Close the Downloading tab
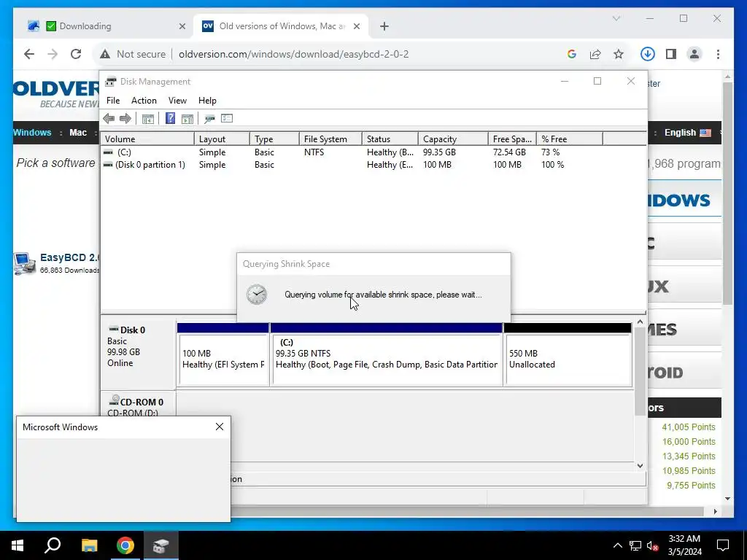The height and width of the screenshot is (560, 747). pos(182,27)
